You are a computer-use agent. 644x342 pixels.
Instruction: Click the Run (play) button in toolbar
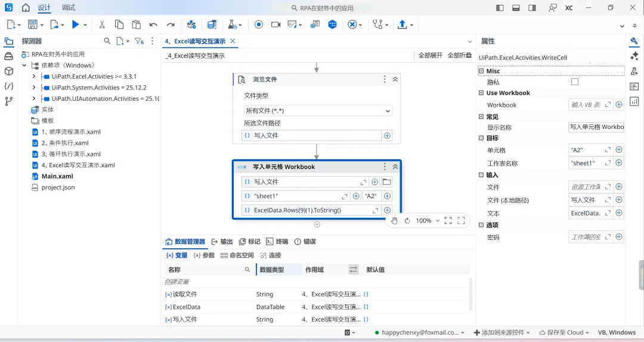point(75,24)
